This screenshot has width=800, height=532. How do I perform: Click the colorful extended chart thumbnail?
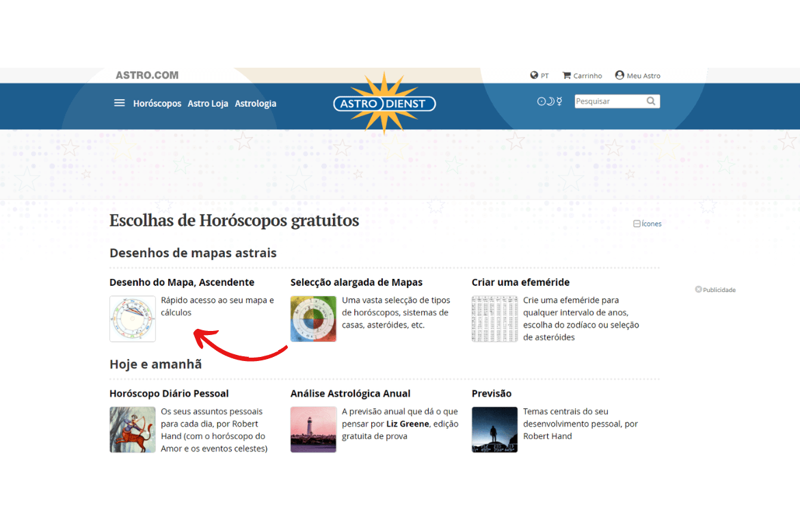coord(313,319)
